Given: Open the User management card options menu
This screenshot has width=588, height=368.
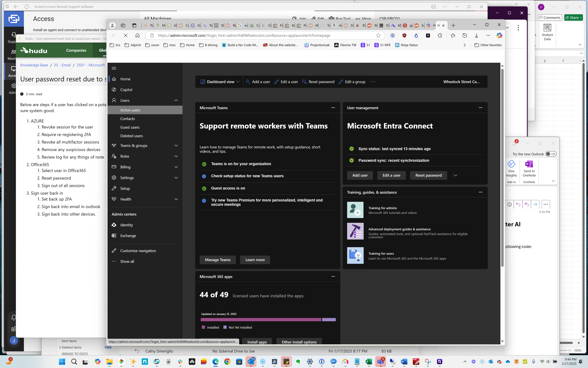Looking at the screenshot, I should click(481, 108).
